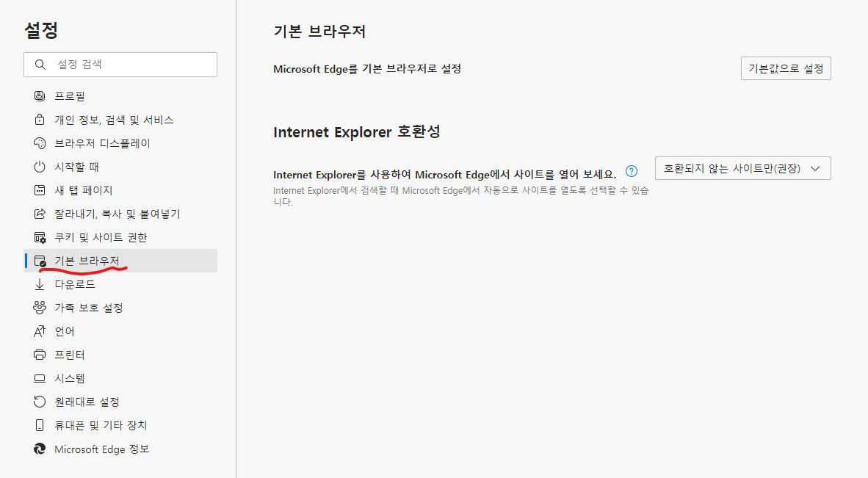Click the blue help question mark icon
Image resolution: width=868 pixels, height=478 pixels.
click(x=631, y=171)
